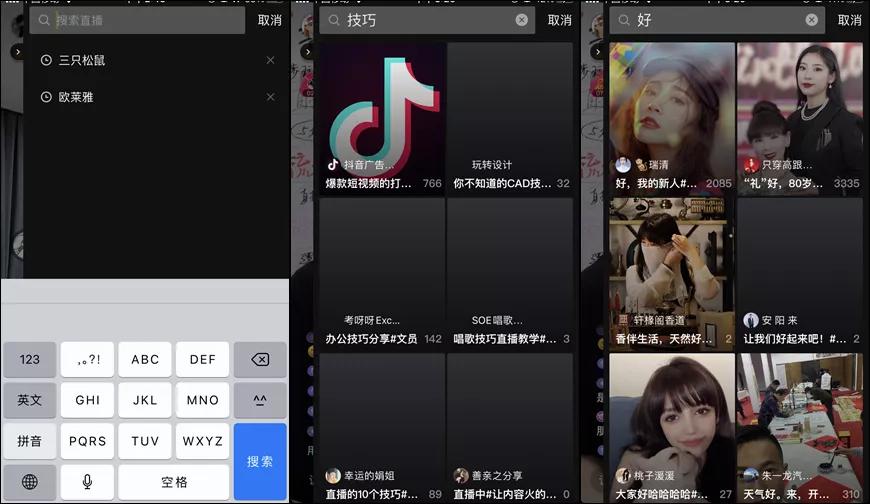Click title 香伴生活,天然好...

[x=664, y=339]
